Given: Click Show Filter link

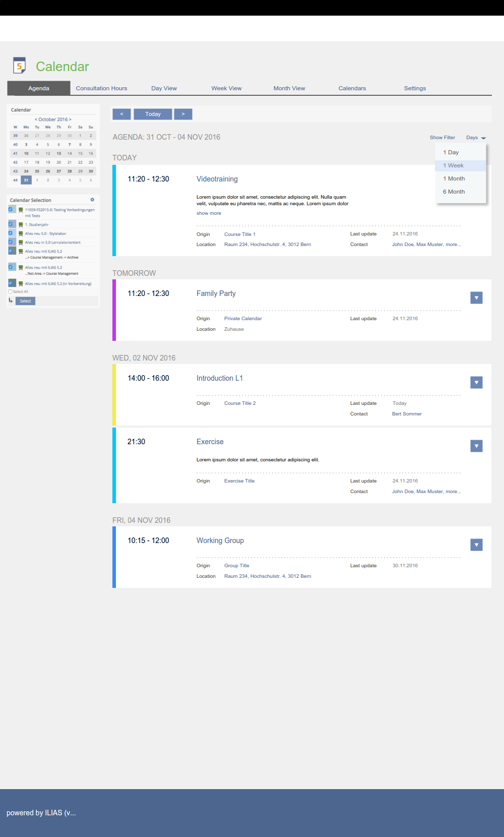Looking at the screenshot, I should 443,138.
